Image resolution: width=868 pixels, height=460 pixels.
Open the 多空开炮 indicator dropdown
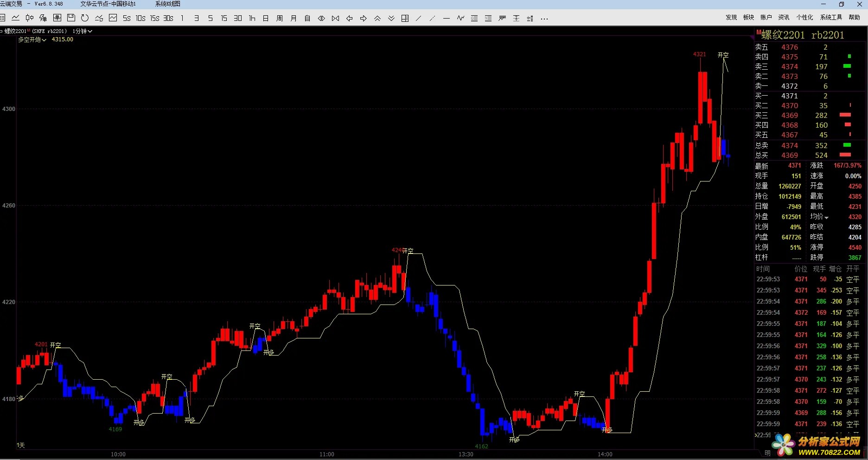coord(32,39)
